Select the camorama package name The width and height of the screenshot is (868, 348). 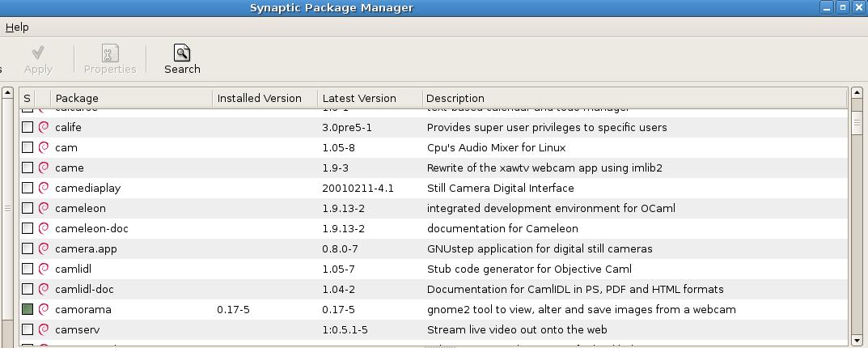tap(83, 310)
